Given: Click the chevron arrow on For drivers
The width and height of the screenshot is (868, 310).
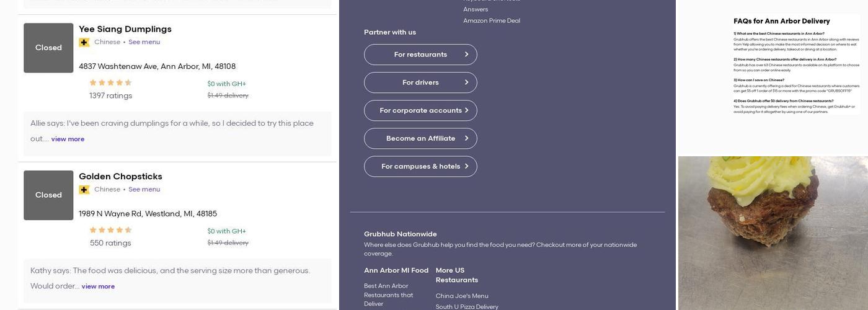Looking at the screenshot, I should coord(466,82).
